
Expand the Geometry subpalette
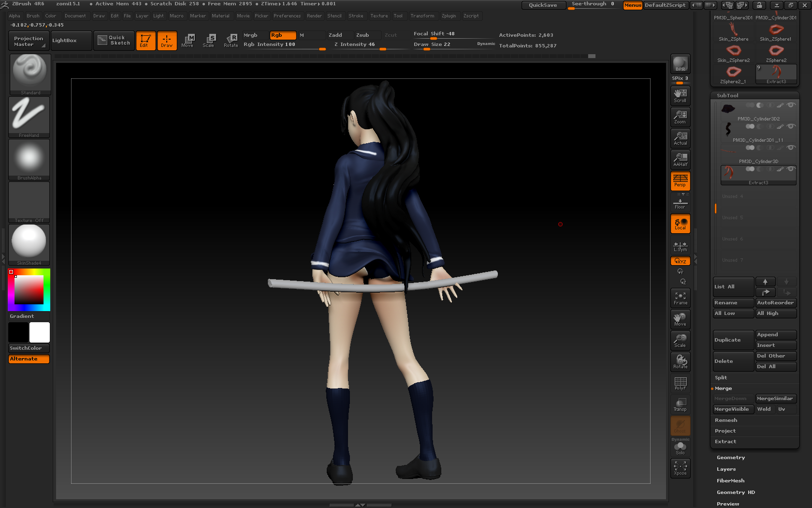pos(731,458)
